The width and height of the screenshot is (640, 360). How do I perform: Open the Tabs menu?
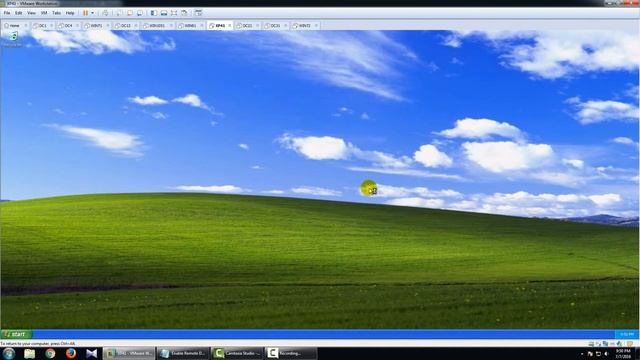click(x=56, y=13)
